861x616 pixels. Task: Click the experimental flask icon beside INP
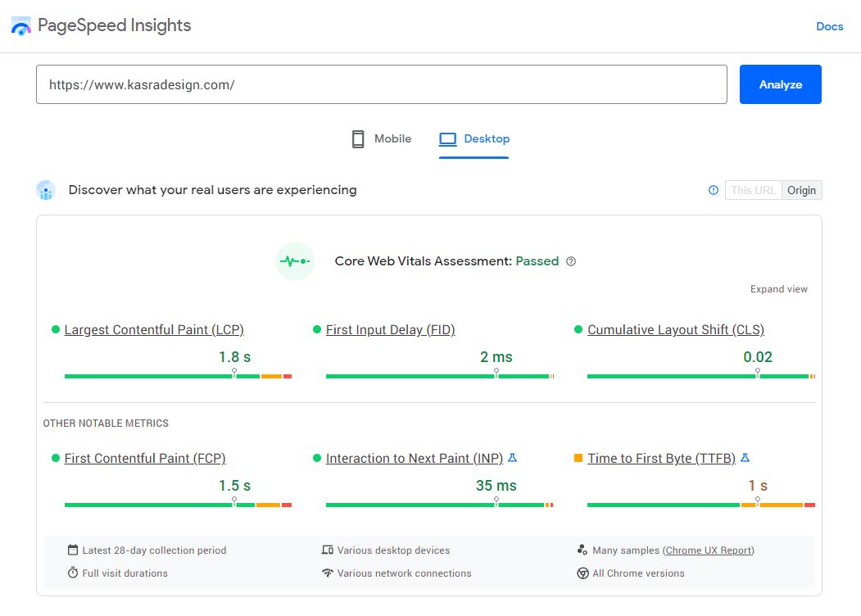(x=512, y=458)
